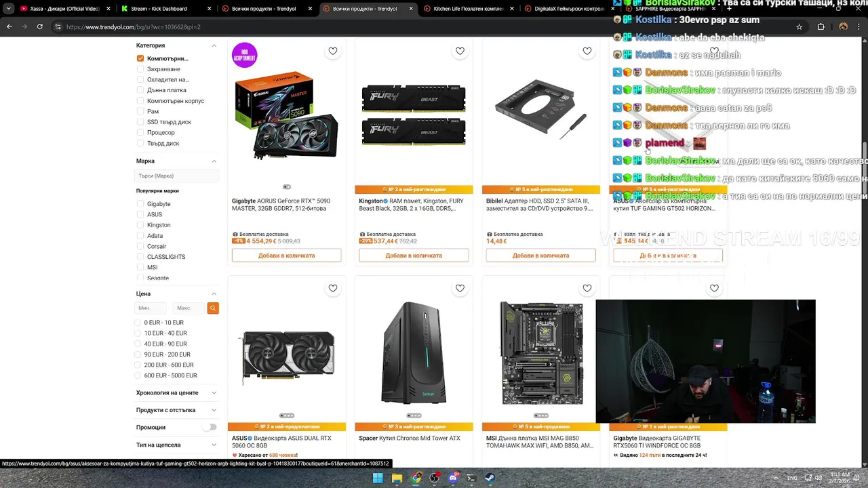Open the terminal from the taskbar
The image size is (868, 488).
click(x=471, y=478)
